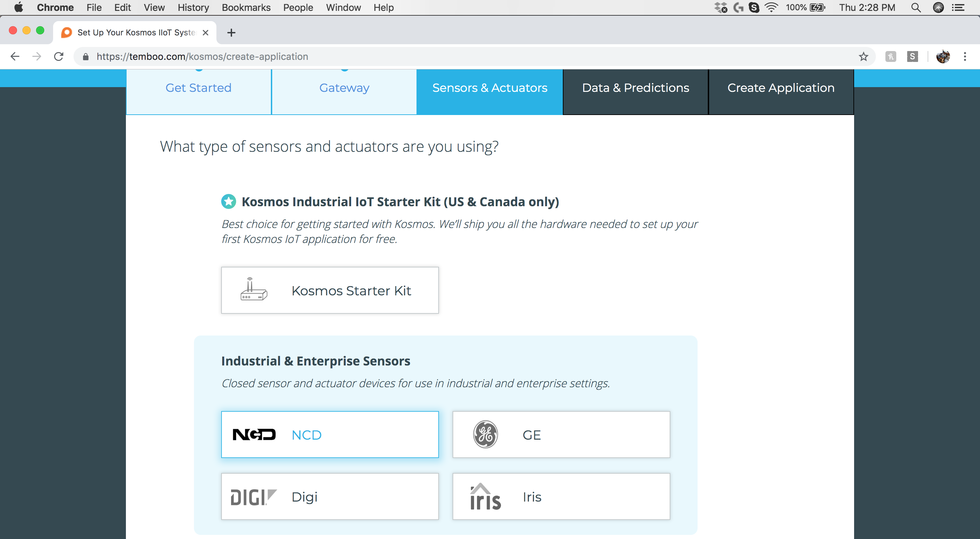Viewport: 980px width, 539px height.
Task: Open the Data & Predictions step
Action: pyautogui.click(x=635, y=92)
